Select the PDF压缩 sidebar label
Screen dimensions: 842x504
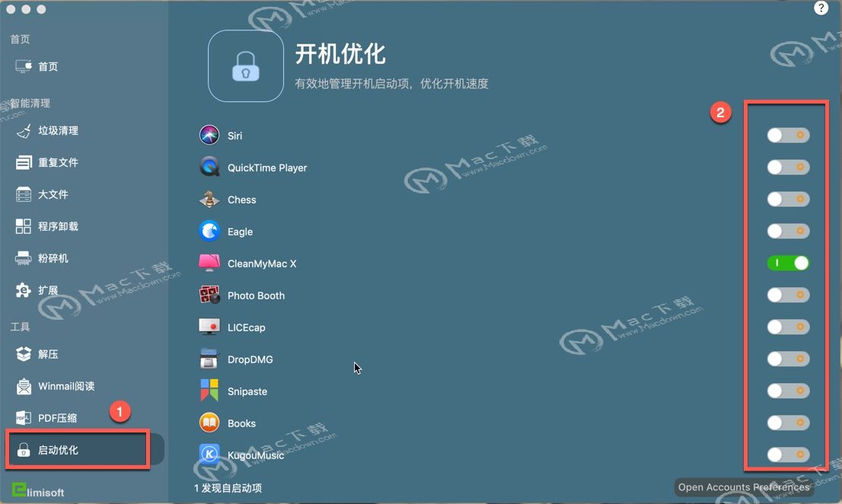(x=57, y=418)
